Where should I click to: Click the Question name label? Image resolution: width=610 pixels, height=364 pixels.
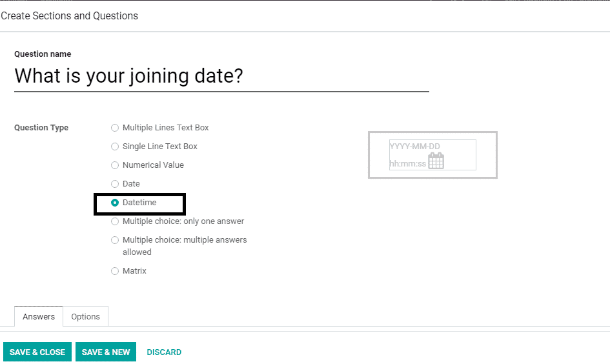point(43,54)
